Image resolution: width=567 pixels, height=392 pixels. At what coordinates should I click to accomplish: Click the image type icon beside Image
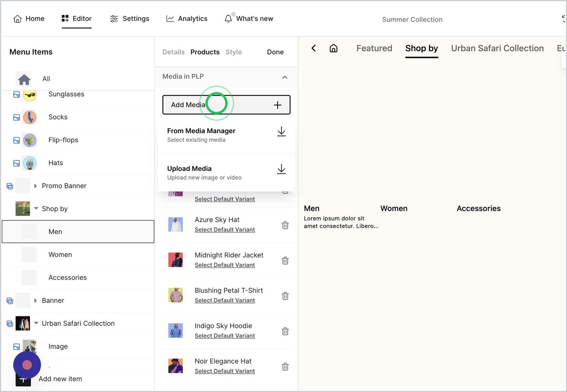(17, 347)
